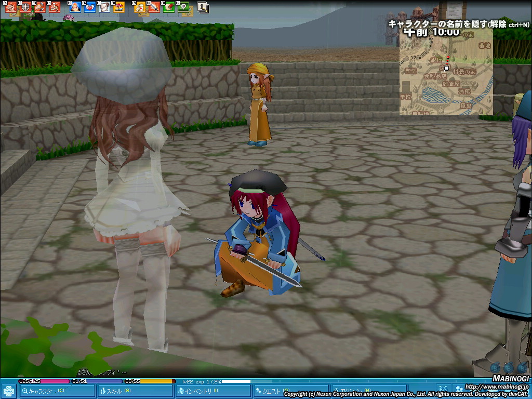Screen dimensions: 532x399
Task: Click the 雑貨屋 label on the minimap
Action: tap(451, 84)
